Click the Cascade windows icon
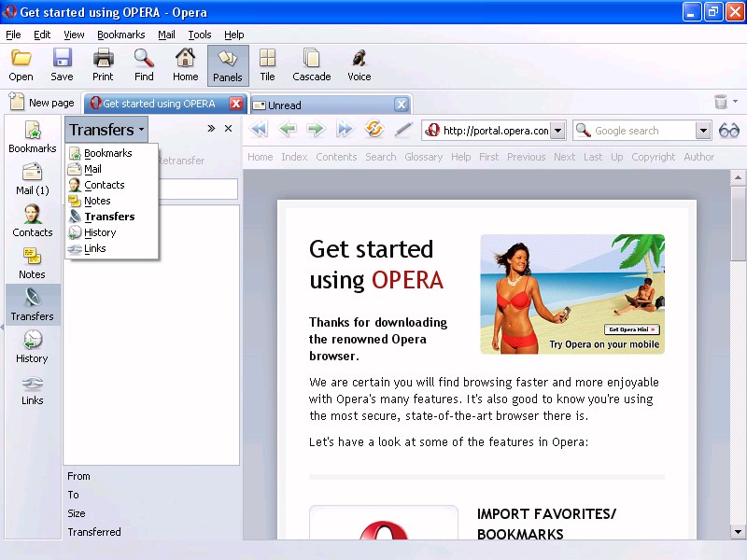This screenshot has height=560, width=747. 311,65
